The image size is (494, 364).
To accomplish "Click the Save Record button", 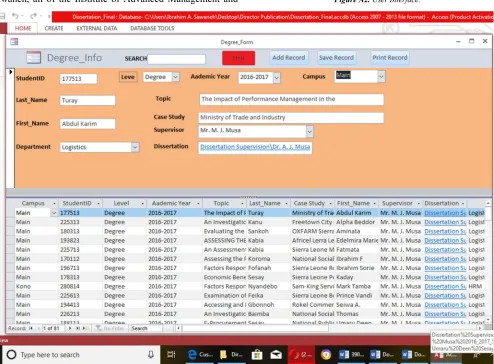I will 336,58.
